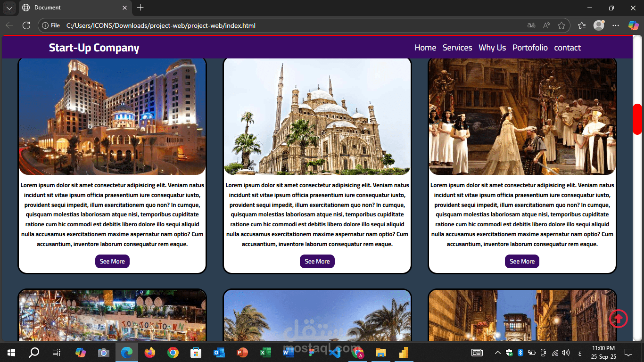
Task: Launch Firefox from the taskbar
Action: (150, 352)
